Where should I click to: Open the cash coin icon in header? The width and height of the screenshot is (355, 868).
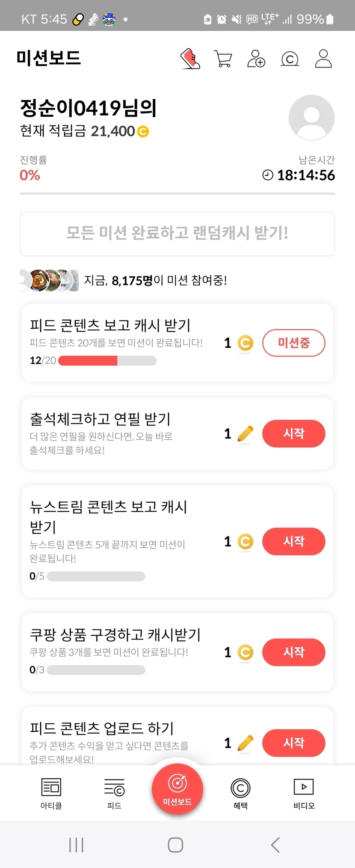tap(290, 59)
